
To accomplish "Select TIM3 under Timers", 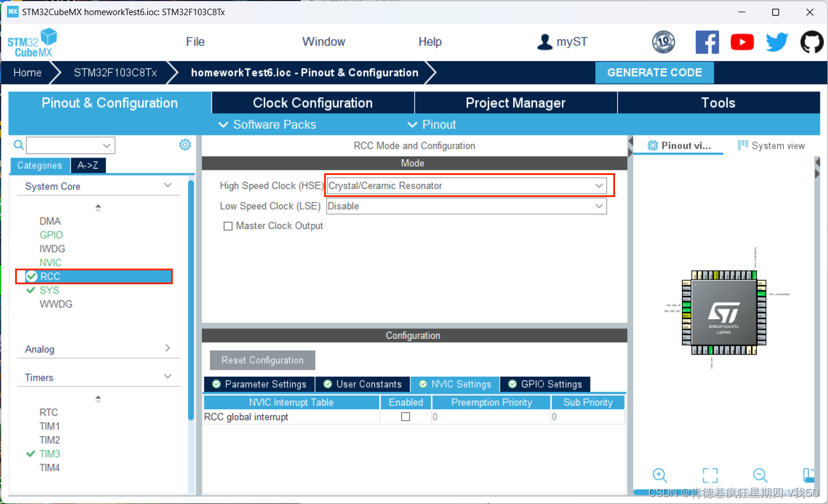I will coord(49,454).
